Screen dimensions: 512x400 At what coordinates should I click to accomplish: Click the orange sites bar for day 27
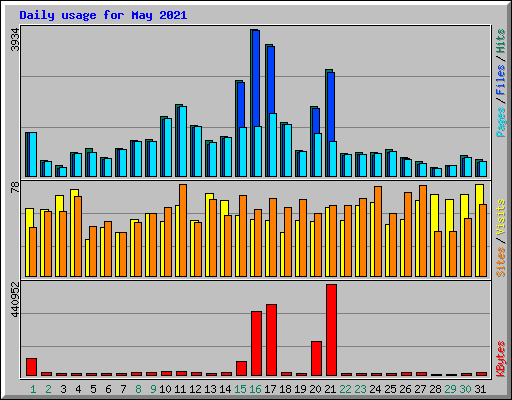(x=423, y=231)
